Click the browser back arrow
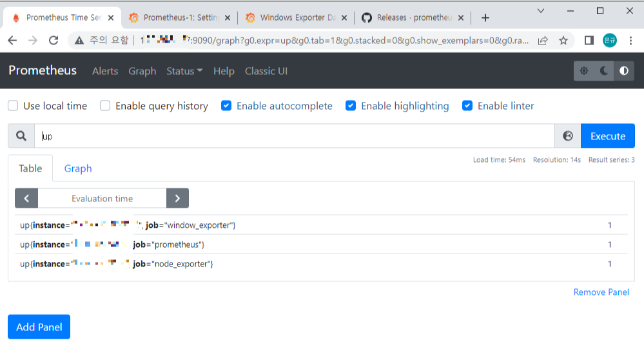Screen dimensions: 644x360 click(x=12, y=40)
